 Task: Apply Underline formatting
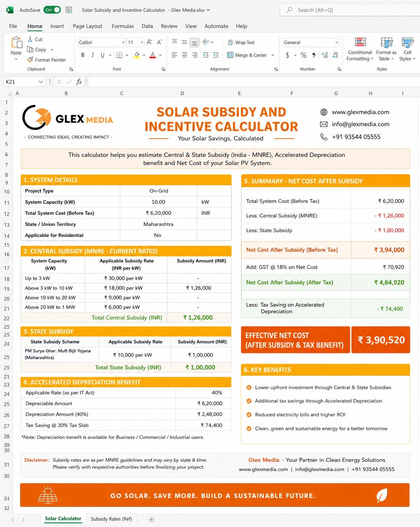[102, 55]
